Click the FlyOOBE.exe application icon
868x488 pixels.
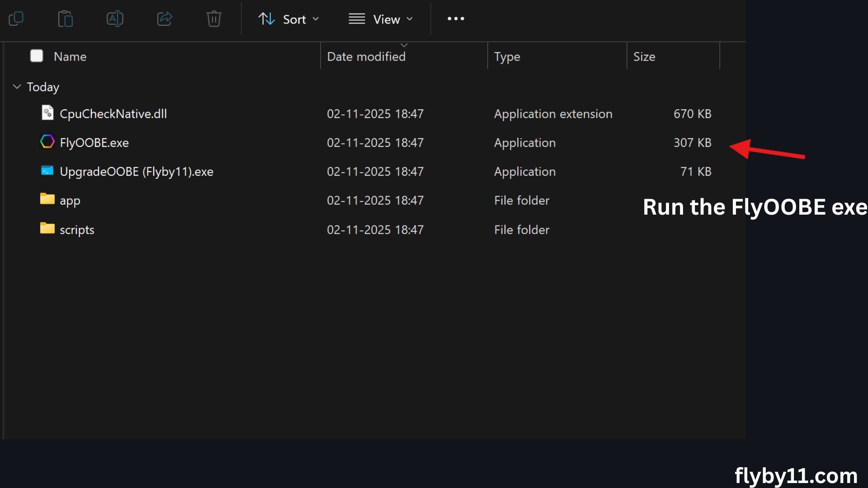click(47, 142)
